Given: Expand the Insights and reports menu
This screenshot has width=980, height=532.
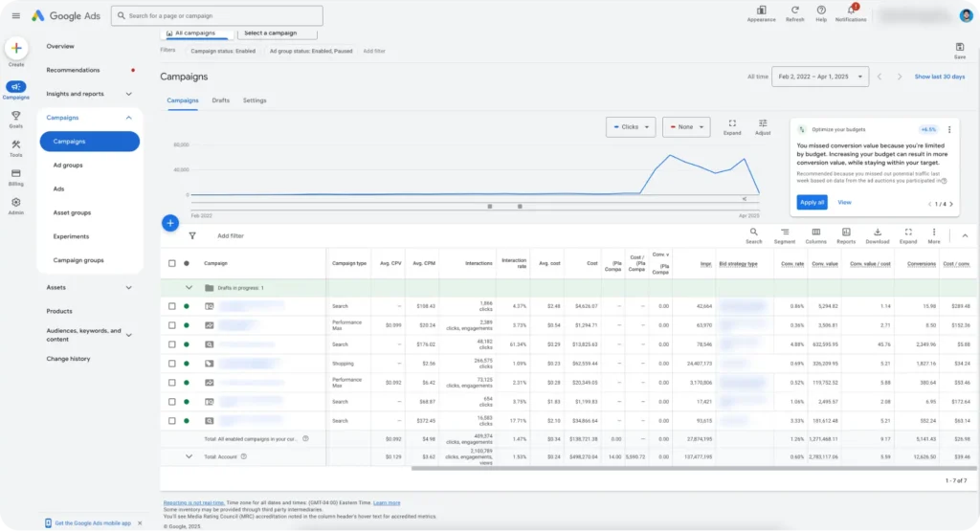Looking at the screenshot, I should click(128, 94).
